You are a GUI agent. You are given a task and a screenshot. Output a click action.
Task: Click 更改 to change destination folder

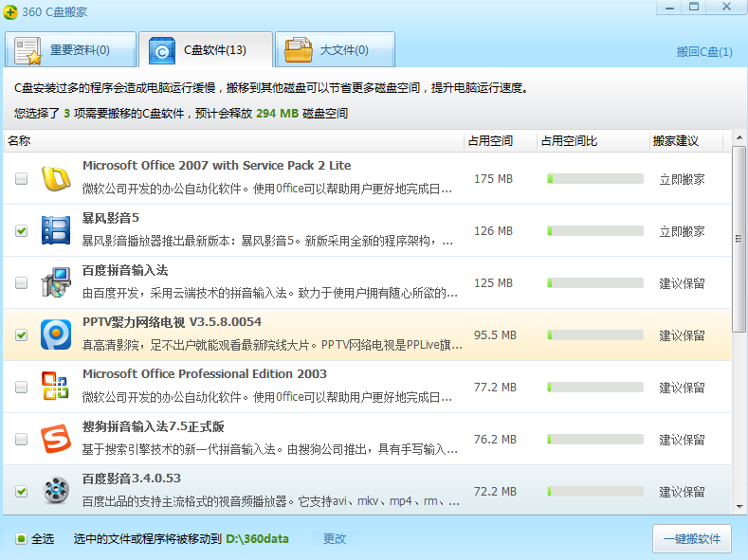pos(335,538)
